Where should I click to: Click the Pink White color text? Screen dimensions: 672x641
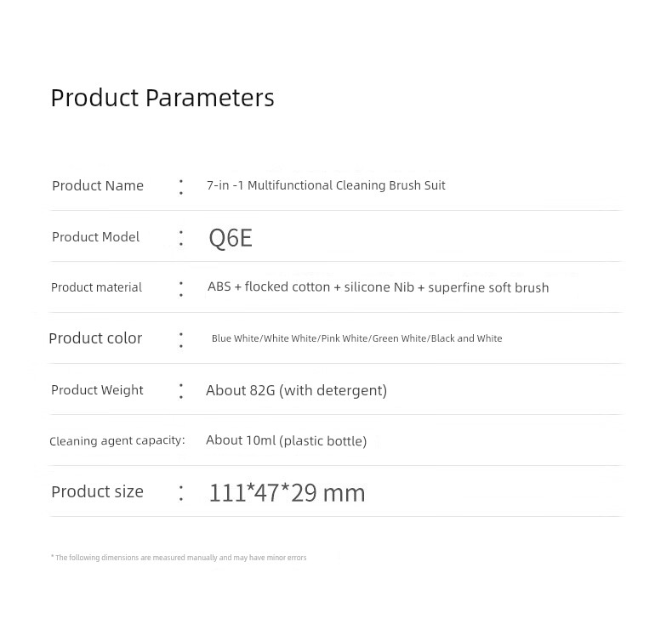click(x=345, y=338)
